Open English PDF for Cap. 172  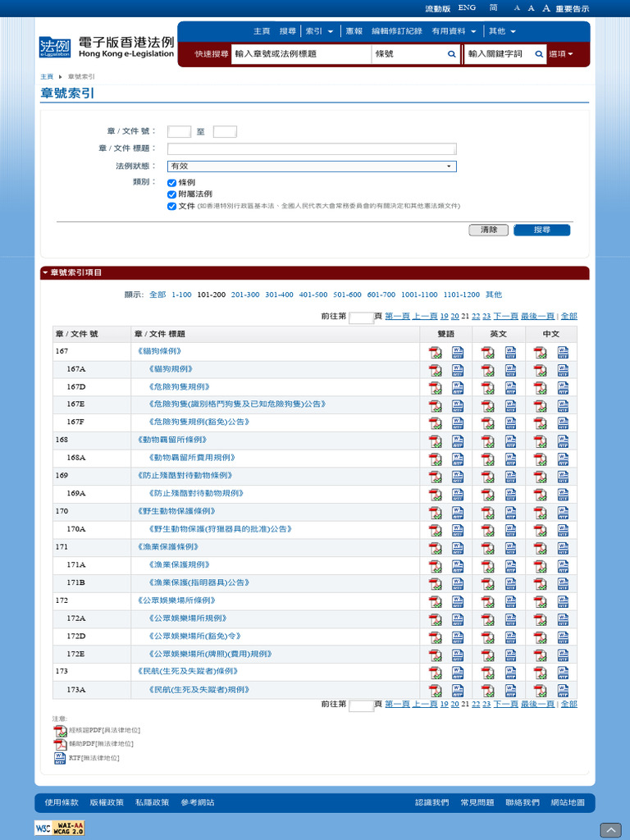(x=487, y=601)
